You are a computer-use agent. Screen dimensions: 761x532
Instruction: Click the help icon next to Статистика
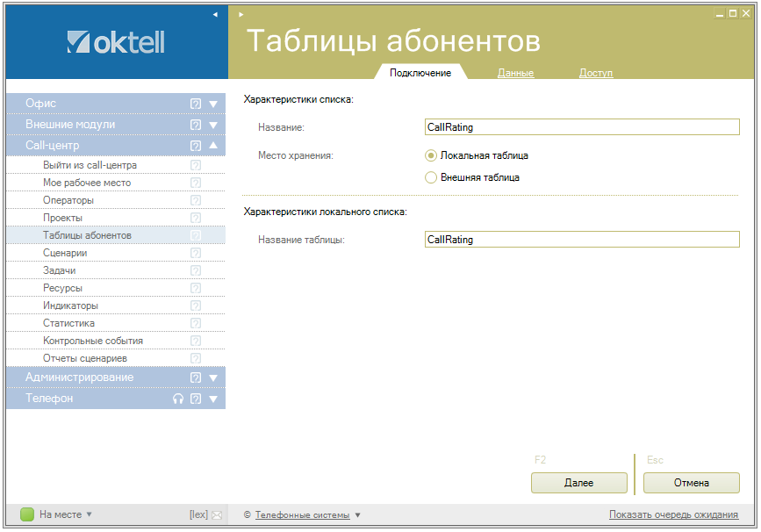tap(196, 323)
